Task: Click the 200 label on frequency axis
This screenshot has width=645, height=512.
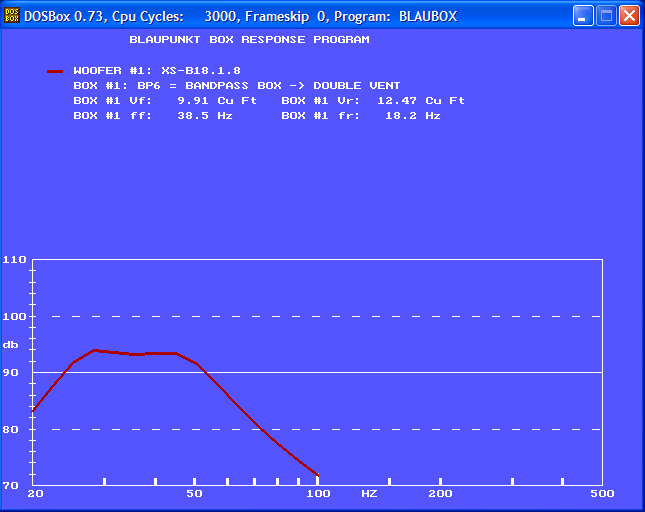Action: coord(441,494)
